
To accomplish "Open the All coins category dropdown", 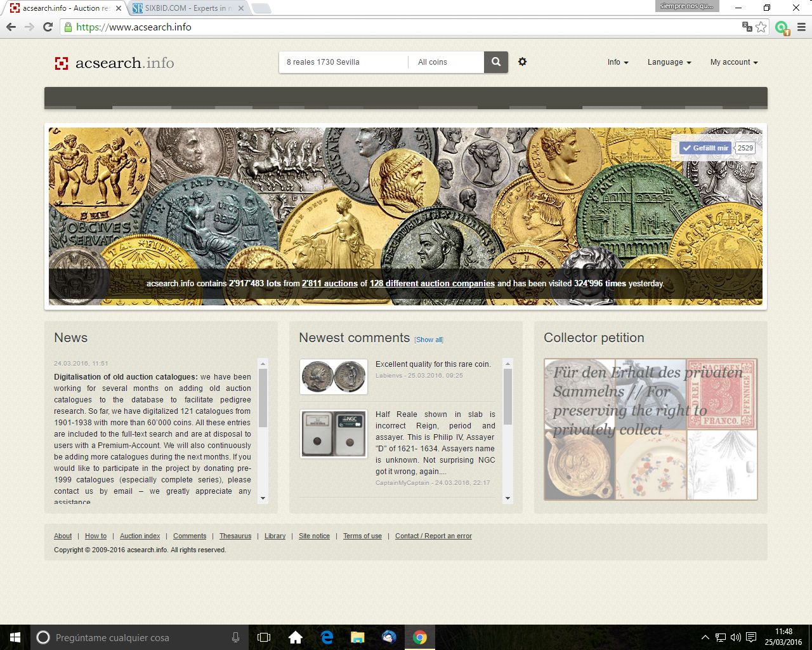I will [447, 62].
